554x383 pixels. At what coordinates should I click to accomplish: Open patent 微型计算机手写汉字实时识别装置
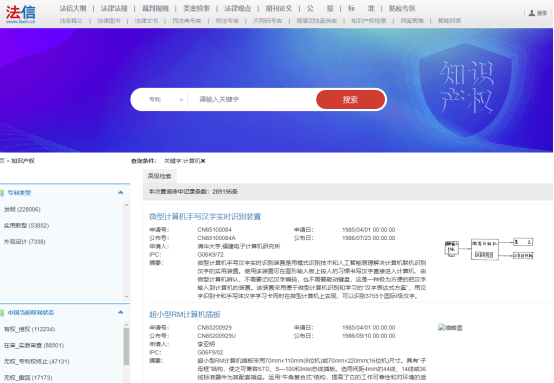[x=205, y=217]
